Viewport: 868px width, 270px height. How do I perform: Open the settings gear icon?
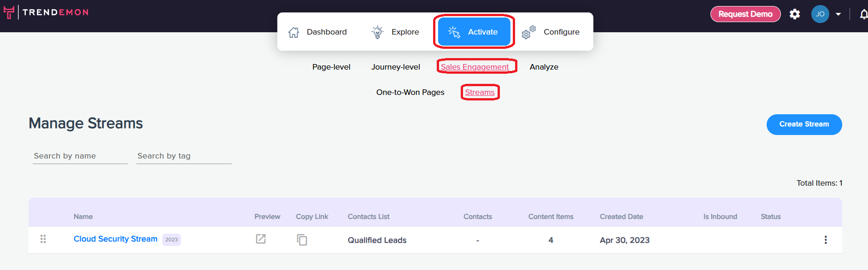795,14
